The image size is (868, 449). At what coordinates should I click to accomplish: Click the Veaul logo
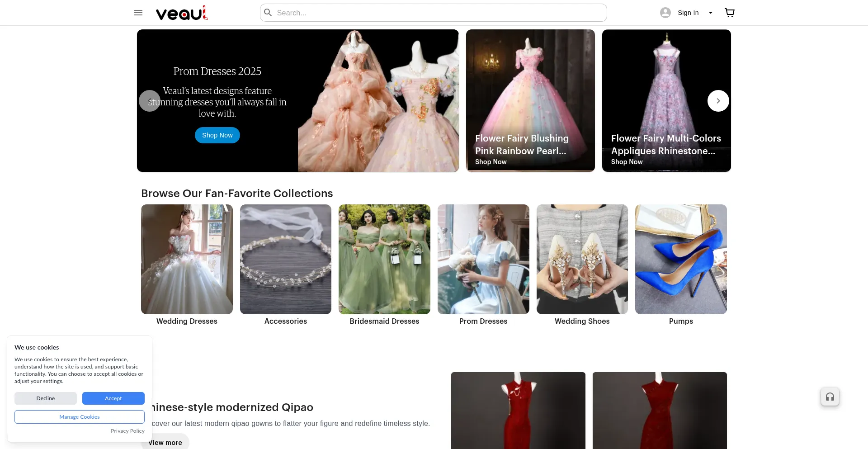[x=181, y=12]
